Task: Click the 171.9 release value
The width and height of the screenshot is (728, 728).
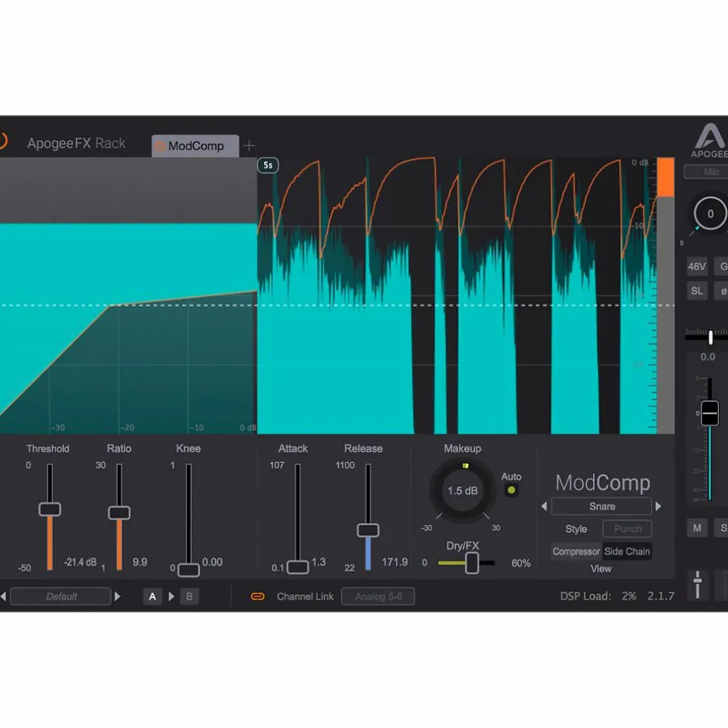Action: [x=394, y=562]
